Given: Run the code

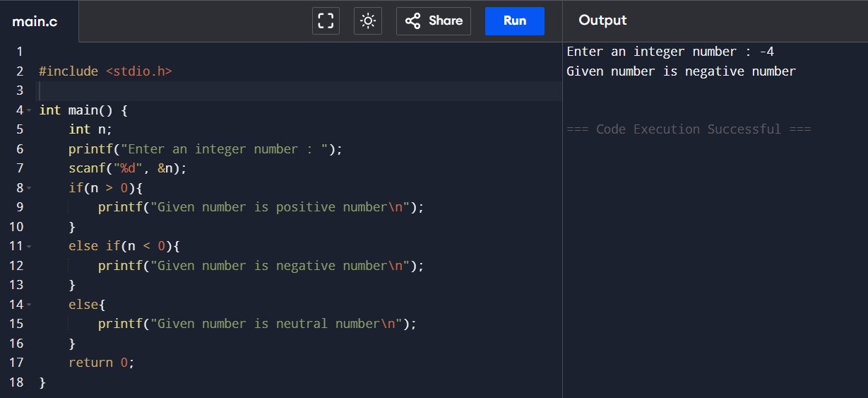Looking at the screenshot, I should click(x=514, y=21).
